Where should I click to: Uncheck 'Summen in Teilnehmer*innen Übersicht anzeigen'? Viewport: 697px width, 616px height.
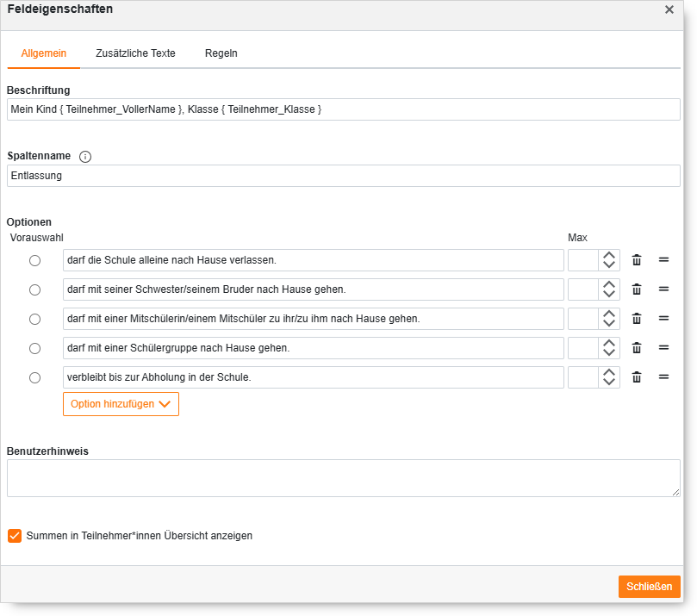tap(15, 535)
